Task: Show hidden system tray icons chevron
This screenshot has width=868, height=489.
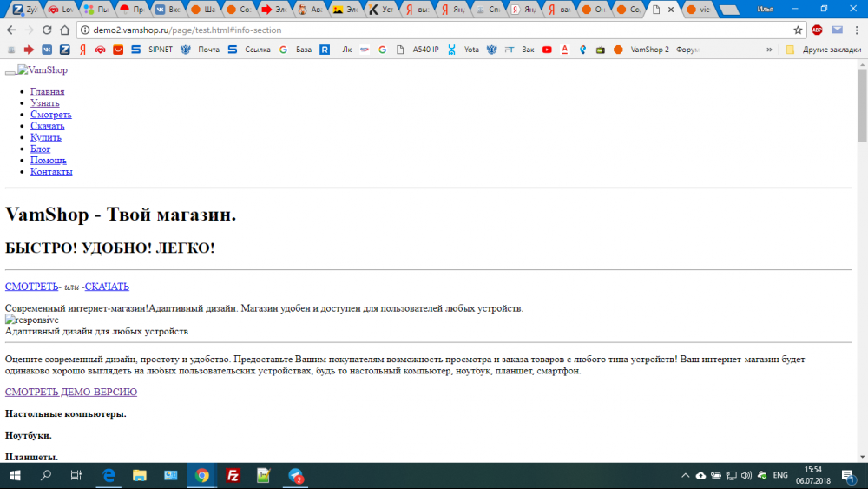Action: 686,476
